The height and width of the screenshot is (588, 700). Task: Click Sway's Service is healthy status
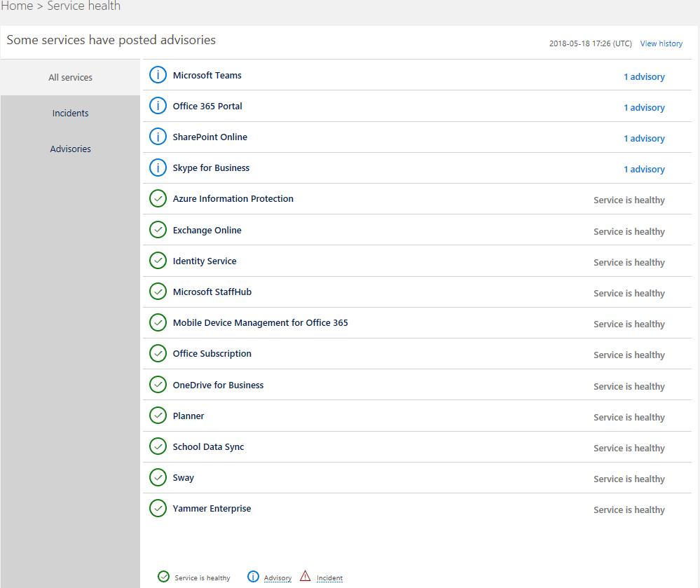[x=629, y=479]
